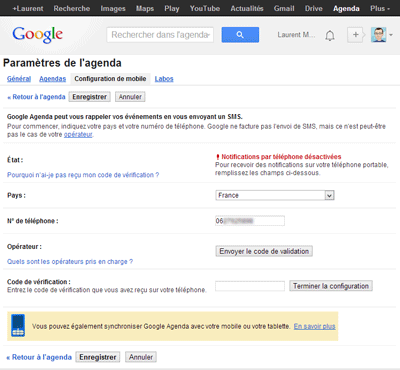Screen dimensions: 400x370
Task: Open Drive in top bar
Action: 313,8
